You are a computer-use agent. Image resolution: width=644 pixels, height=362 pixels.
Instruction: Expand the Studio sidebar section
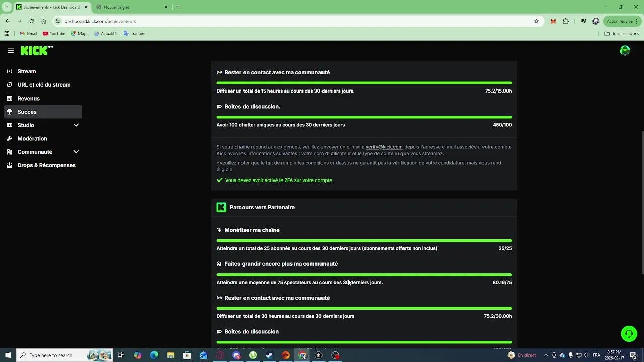click(76, 125)
